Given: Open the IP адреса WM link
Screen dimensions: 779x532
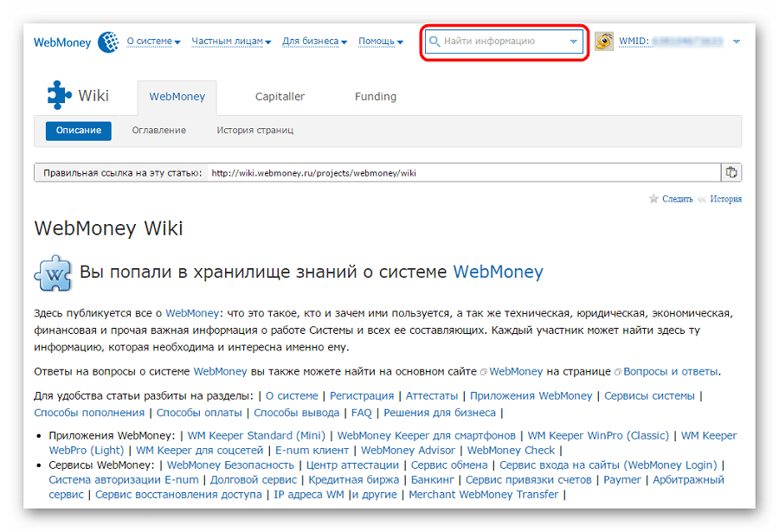Looking at the screenshot, I should (x=308, y=495).
